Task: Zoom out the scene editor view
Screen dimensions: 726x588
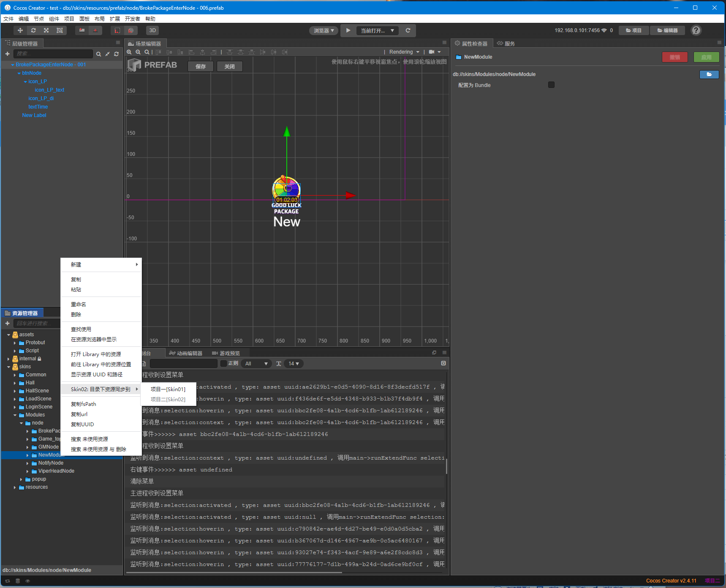Action: coord(138,52)
